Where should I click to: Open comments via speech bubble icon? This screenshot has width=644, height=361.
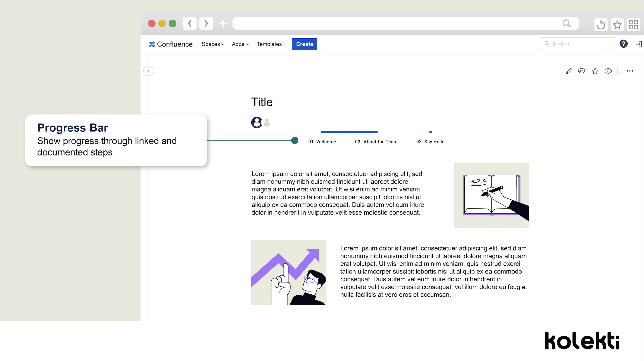tap(582, 71)
